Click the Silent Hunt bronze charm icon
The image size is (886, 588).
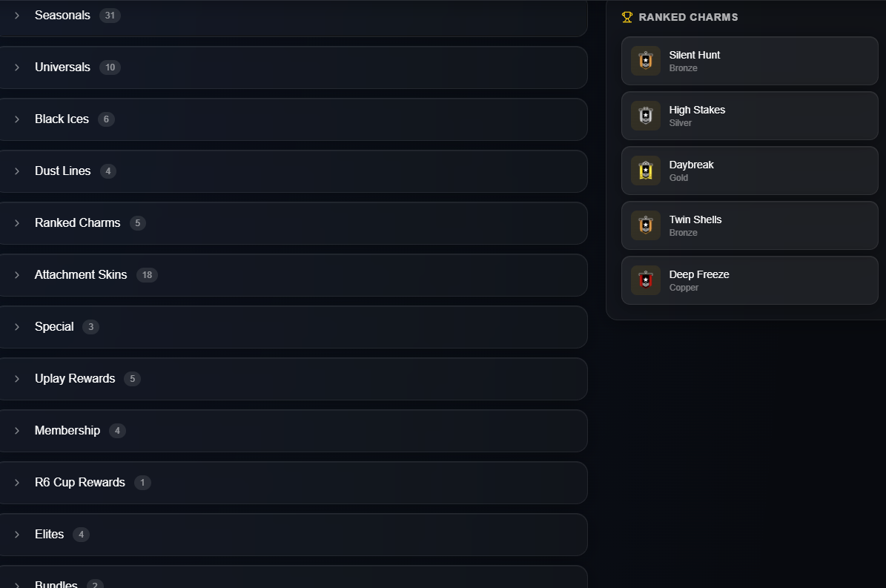645,61
